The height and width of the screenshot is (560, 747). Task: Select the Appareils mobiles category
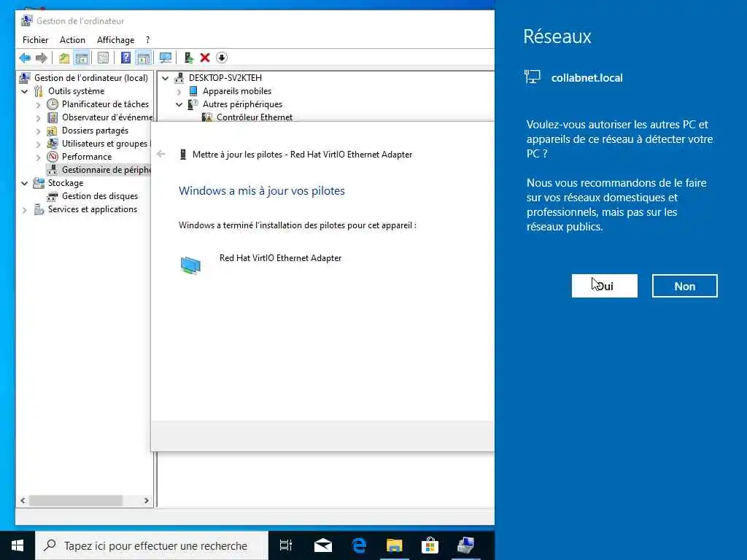237,91
